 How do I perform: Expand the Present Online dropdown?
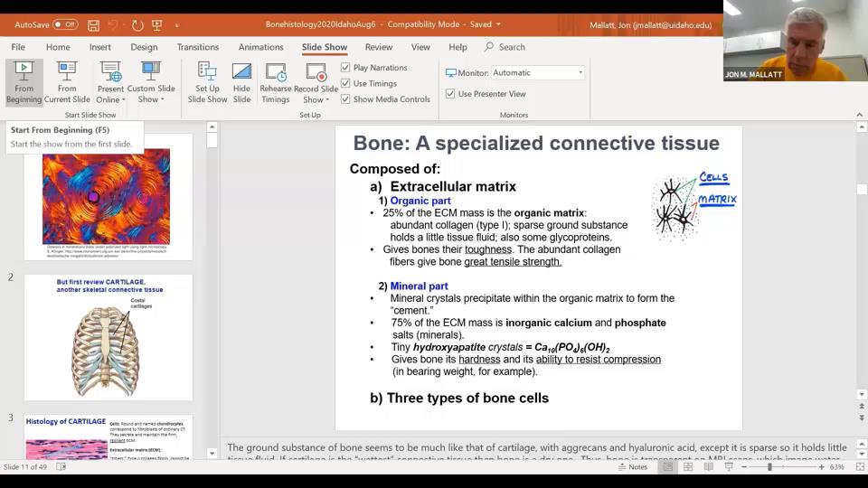click(110, 99)
